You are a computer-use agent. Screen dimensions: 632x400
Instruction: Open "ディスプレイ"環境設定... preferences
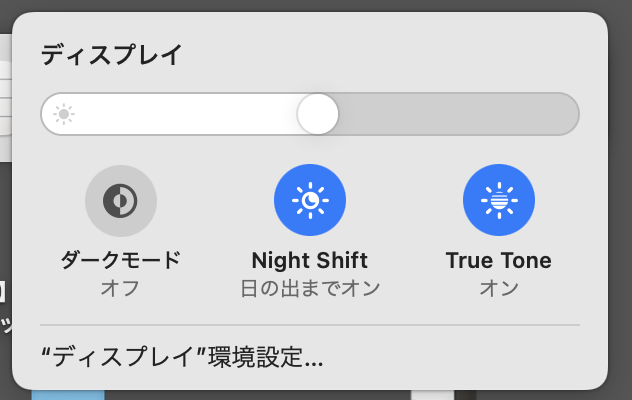[182, 357]
